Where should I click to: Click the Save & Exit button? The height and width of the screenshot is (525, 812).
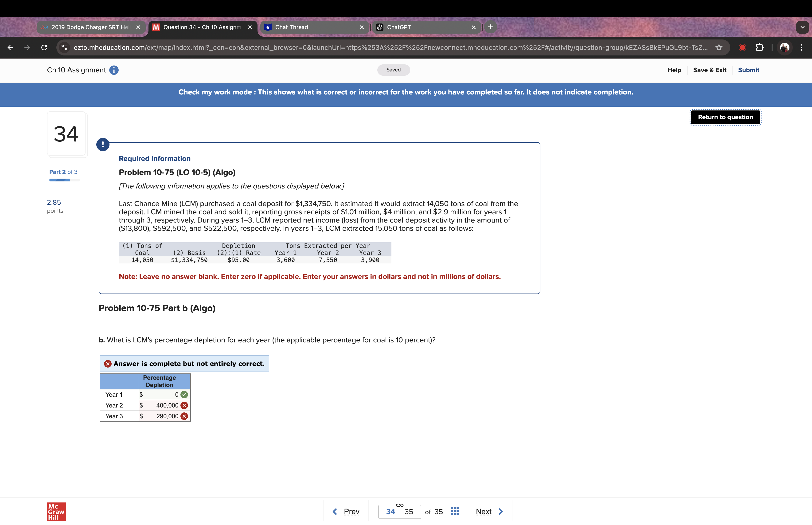tap(709, 70)
